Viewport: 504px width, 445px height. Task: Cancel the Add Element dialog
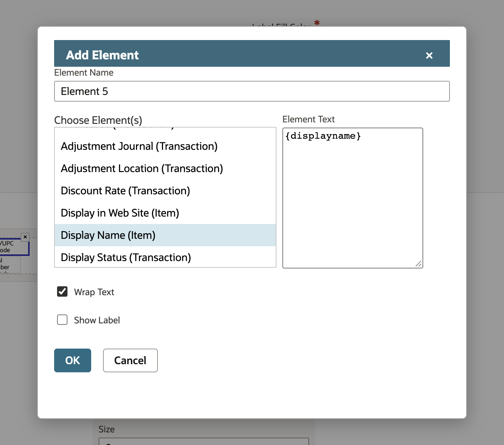130,360
